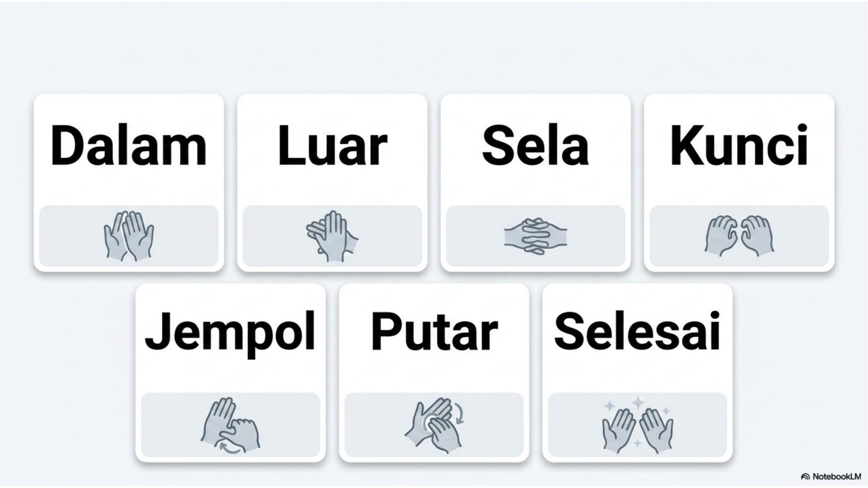Click the palms-together hands icon under Dalam
Viewport: 868px width, 488px height.
[x=129, y=236]
